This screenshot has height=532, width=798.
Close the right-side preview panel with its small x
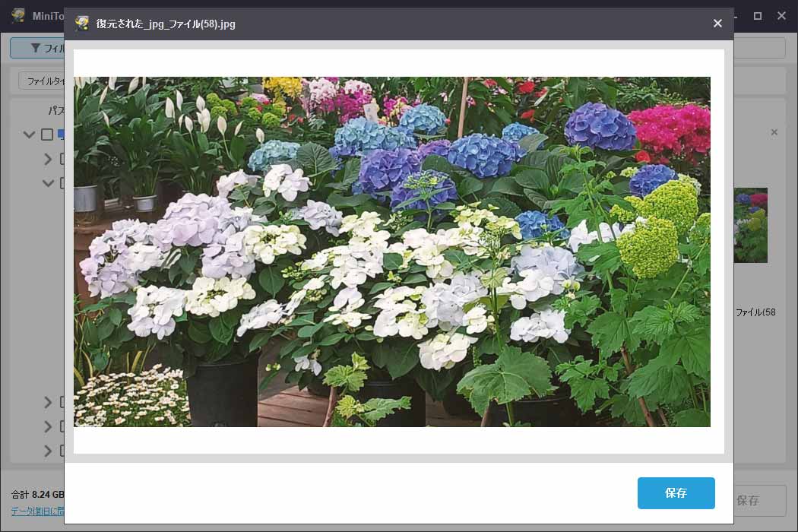pos(774,132)
